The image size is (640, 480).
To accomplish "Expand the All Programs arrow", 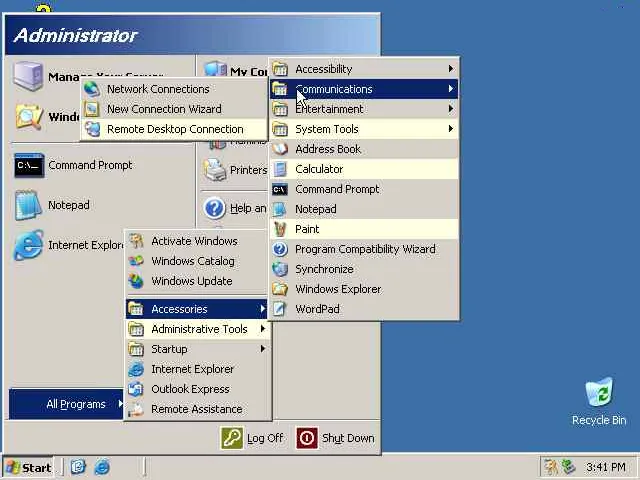I will coord(120,404).
